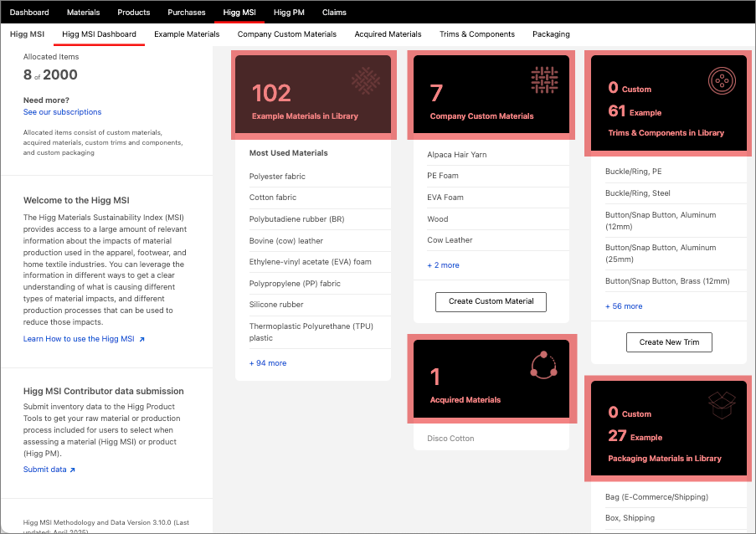Select Thermoplastic Polyurethane (TPU) plastic row
The height and width of the screenshot is (534, 756).
pyautogui.click(x=320, y=332)
